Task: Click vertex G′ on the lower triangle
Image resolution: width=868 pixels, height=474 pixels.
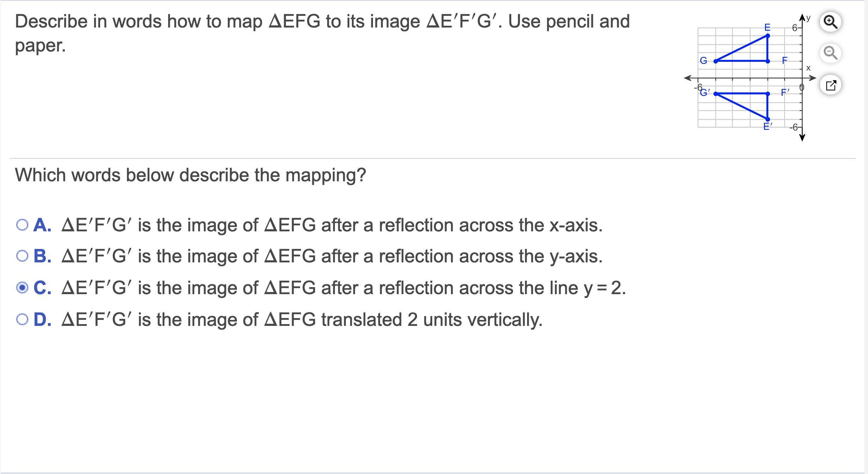Action: click(716, 94)
